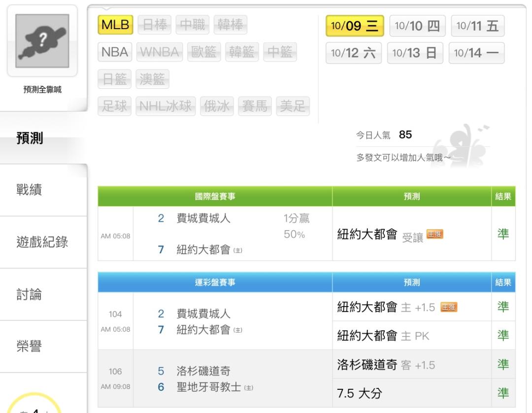Select the 10/13 日 date
532x413 pixels.
415,53
